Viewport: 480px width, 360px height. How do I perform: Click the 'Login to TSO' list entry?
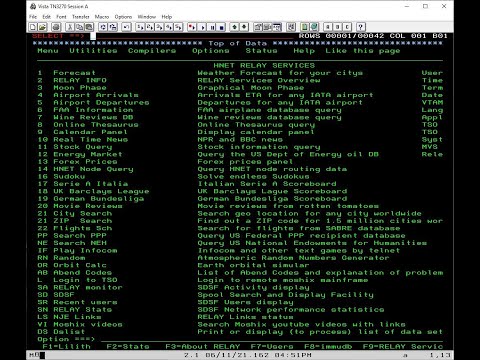tap(85, 280)
